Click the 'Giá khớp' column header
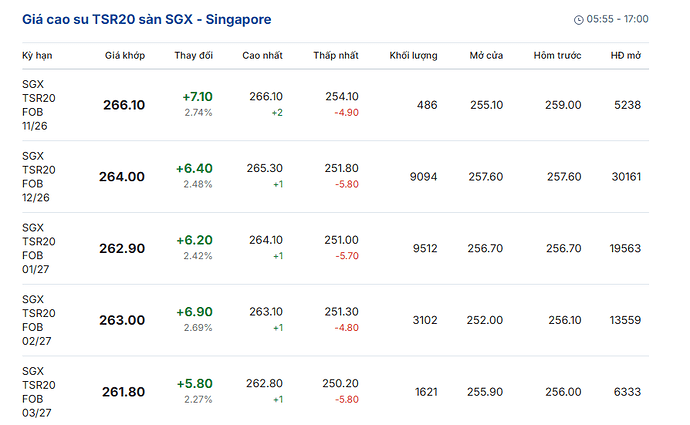This screenshot has width=690, height=425. click(125, 55)
